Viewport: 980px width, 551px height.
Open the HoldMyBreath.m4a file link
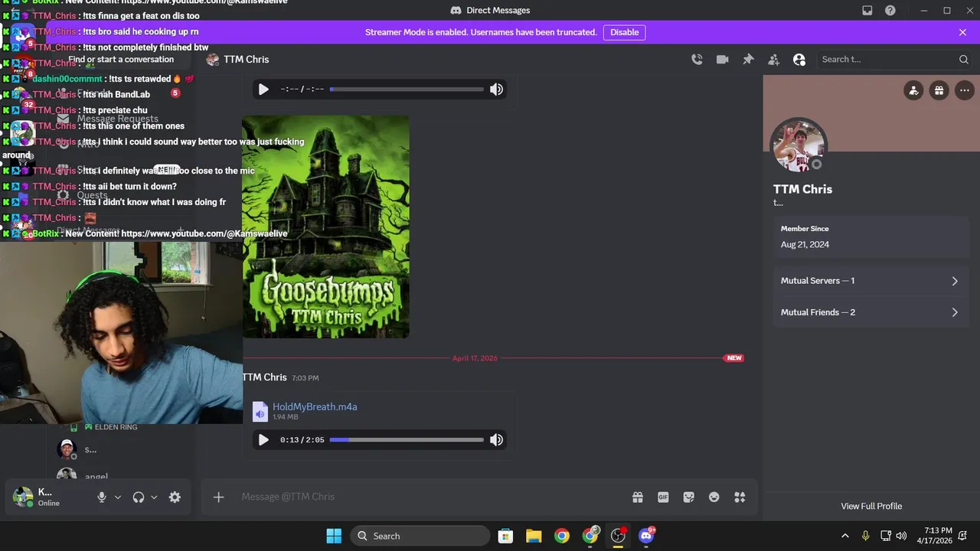point(315,406)
